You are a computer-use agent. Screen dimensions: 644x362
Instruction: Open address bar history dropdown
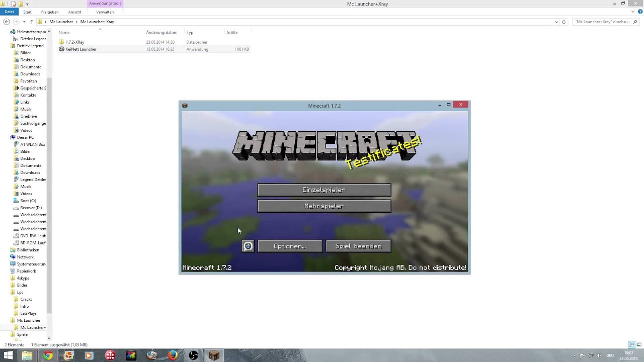click(x=556, y=22)
